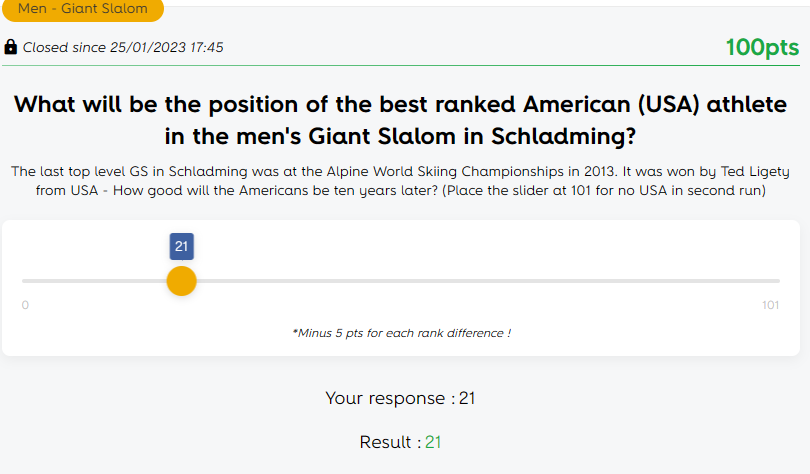Click the word Schladming in the heading
This screenshot has height=474, width=810.
coord(558,135)
